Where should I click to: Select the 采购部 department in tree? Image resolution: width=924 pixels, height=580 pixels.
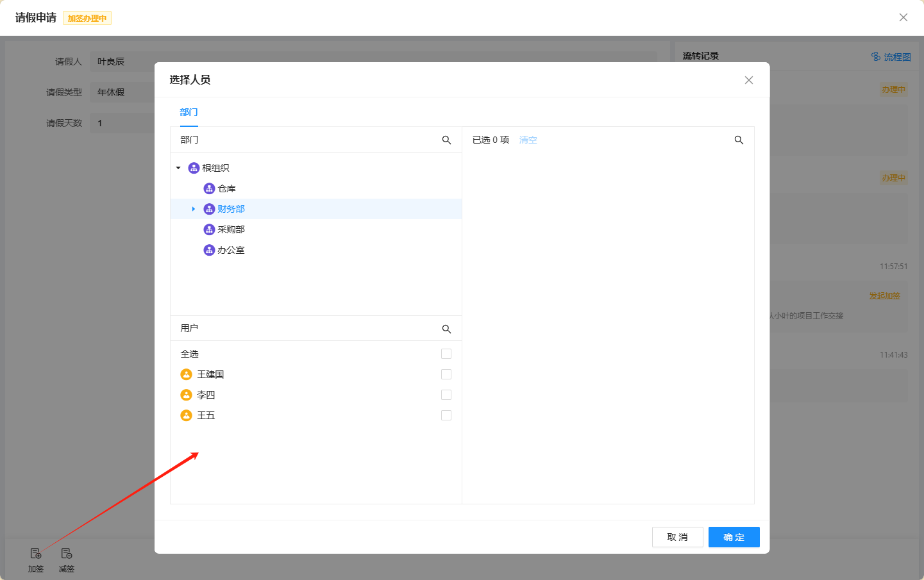231,229
